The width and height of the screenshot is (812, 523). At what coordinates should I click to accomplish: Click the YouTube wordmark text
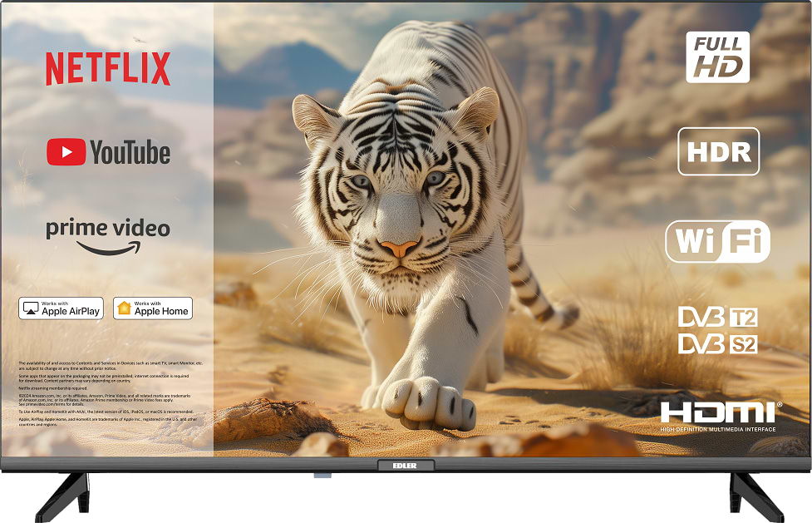[130, 152]
